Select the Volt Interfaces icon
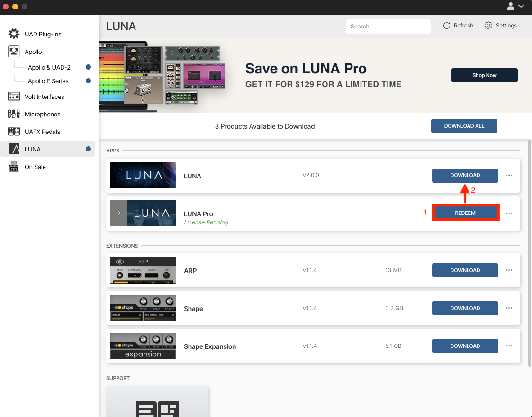532x417 pixels. 14,97
